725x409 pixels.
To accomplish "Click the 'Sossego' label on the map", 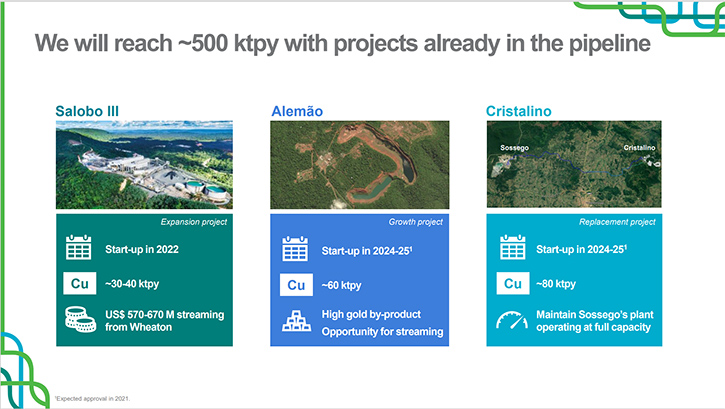I will (x=514, y=148).
